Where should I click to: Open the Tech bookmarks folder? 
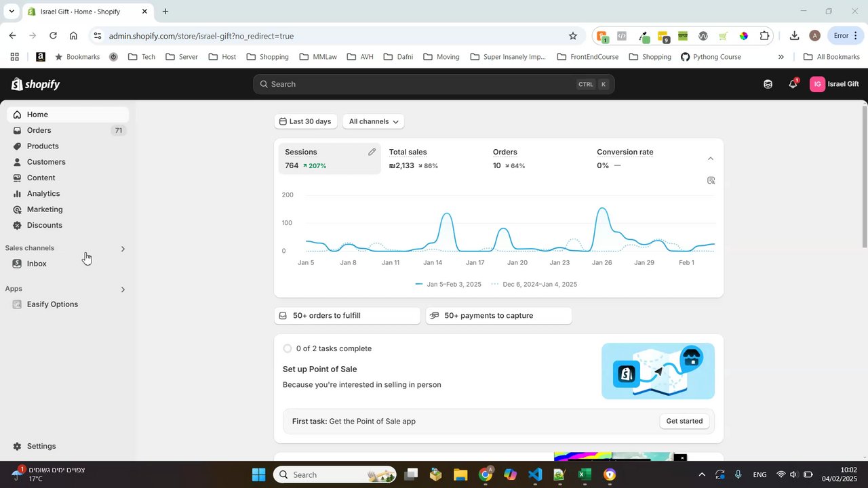pos(142,57)
